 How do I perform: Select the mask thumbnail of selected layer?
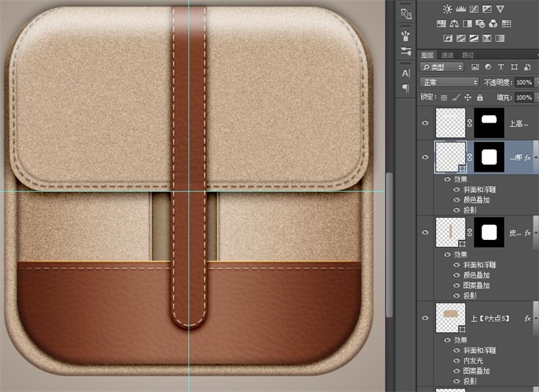pos(489,157)
